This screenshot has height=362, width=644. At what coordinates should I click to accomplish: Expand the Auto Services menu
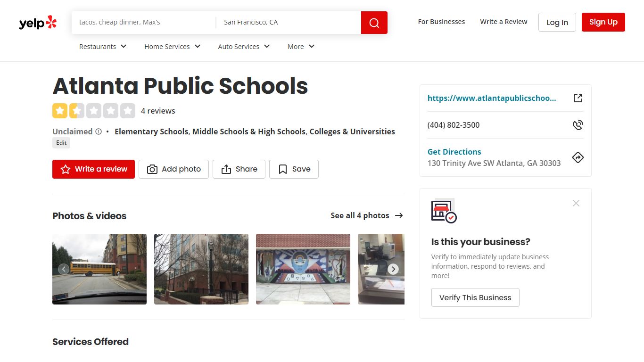pyautogui.click(x=244, y=47)
